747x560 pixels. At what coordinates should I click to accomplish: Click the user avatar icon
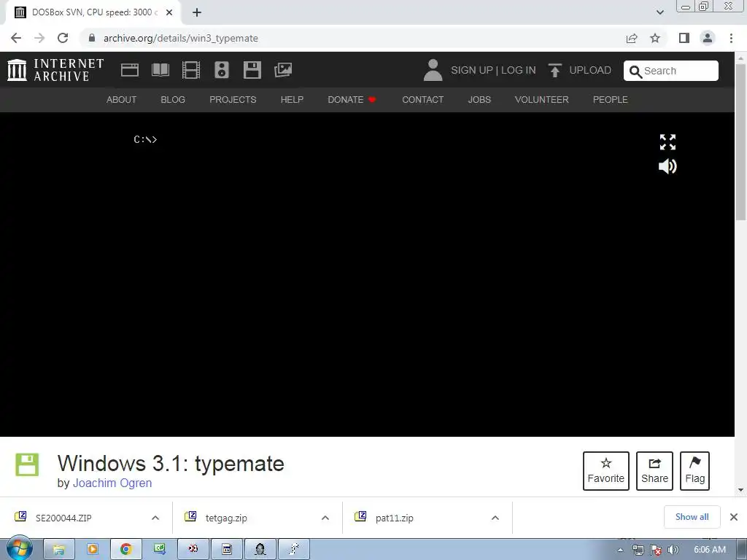pyautogui.click(x=433, y=70)
